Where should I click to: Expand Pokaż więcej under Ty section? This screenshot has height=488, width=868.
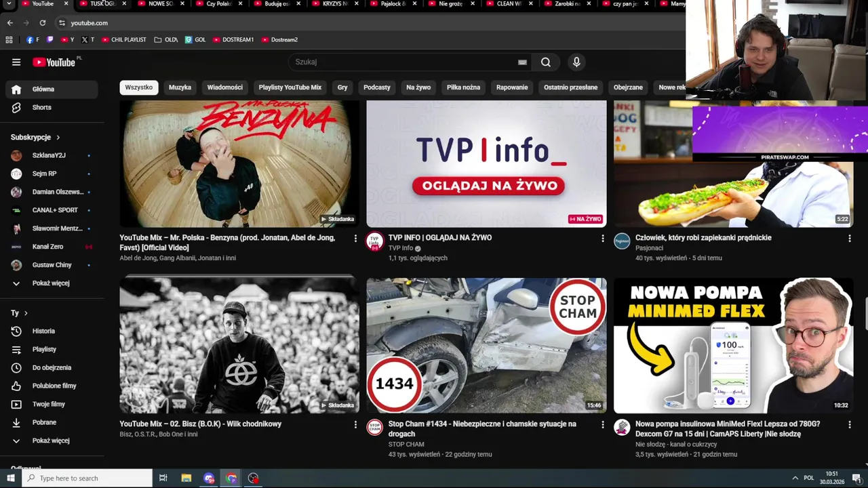click(x=52, y=441)
